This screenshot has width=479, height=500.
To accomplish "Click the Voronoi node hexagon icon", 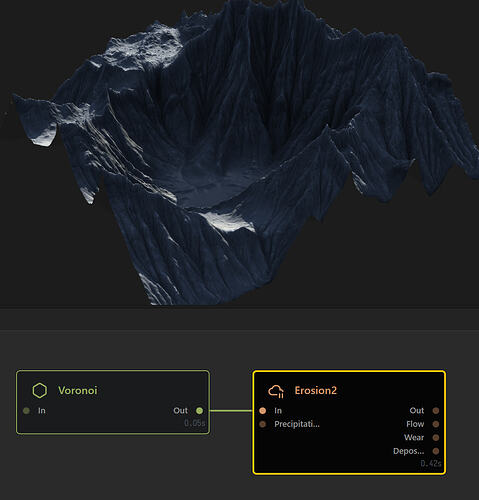I will [40, 390].
